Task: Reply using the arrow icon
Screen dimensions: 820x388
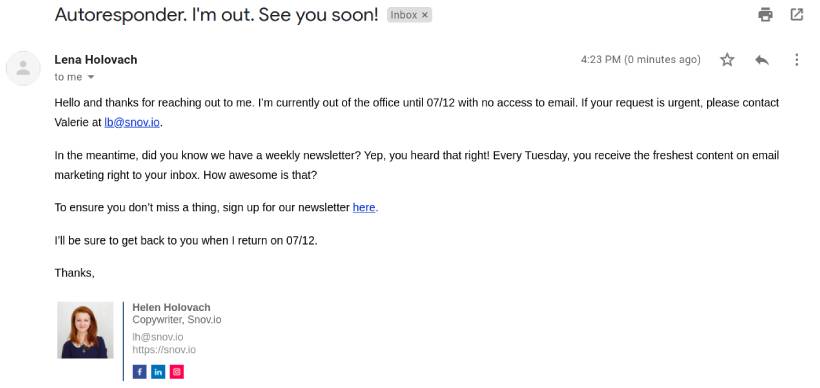Action: [762, 60]
